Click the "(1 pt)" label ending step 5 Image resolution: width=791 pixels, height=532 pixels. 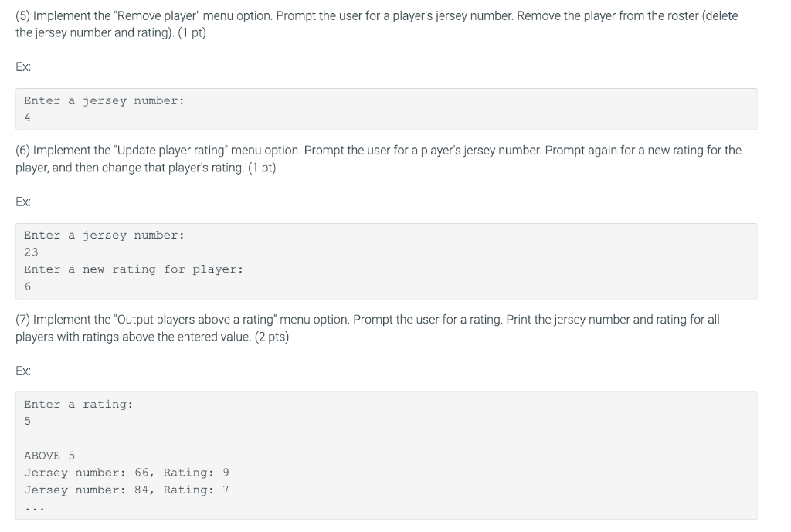192,32
